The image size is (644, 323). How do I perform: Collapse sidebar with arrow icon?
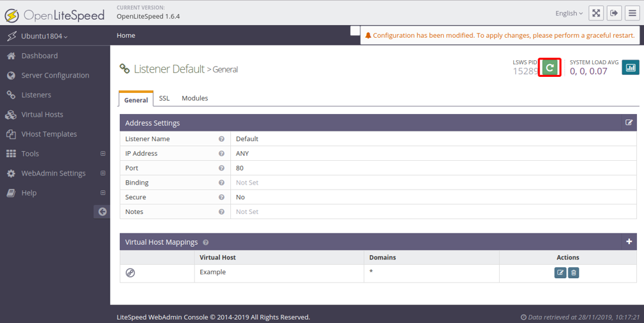pyautogui.click(x=102, y=211)
